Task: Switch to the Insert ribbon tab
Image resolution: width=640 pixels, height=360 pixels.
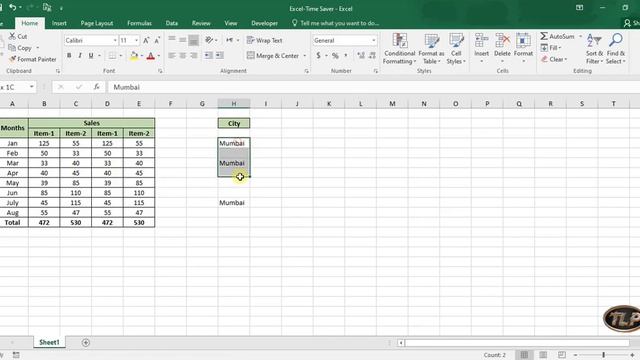Action: tap(59, 23)
